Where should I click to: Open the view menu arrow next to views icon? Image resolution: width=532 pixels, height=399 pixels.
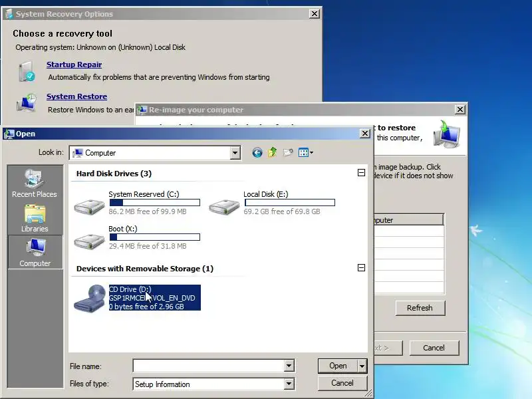click(311, 153)
